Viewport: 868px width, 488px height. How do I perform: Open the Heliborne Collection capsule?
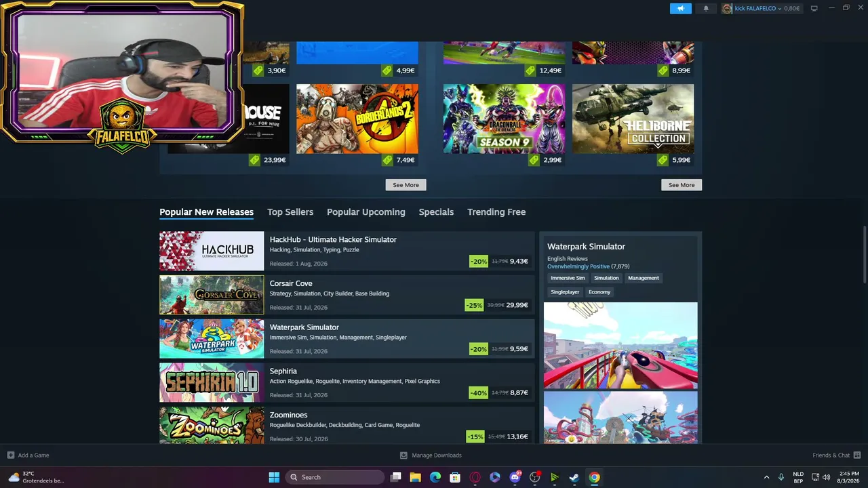[x=633, y=119]
